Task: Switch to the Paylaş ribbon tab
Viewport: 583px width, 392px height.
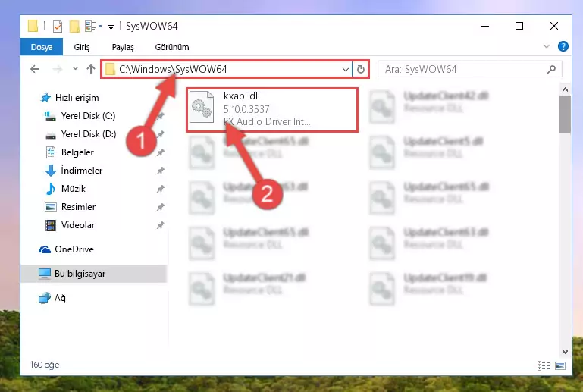Action: point(123,47)
